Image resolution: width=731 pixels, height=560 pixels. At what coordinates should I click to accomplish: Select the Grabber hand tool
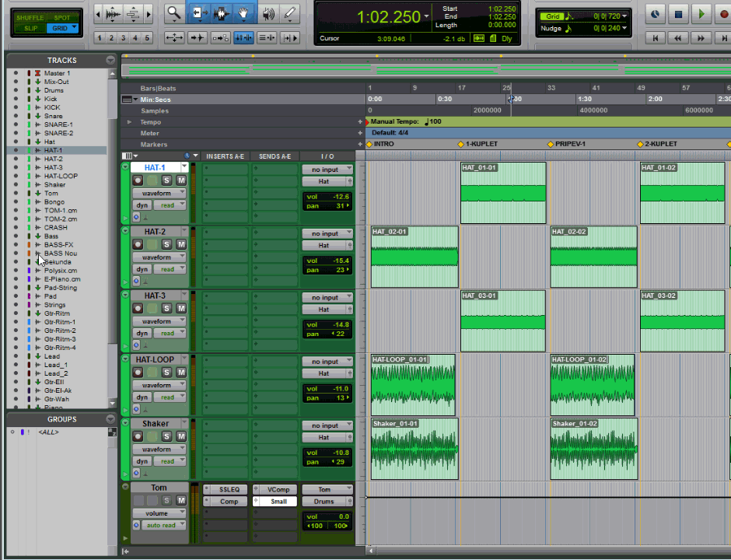(x=244, y=13)
